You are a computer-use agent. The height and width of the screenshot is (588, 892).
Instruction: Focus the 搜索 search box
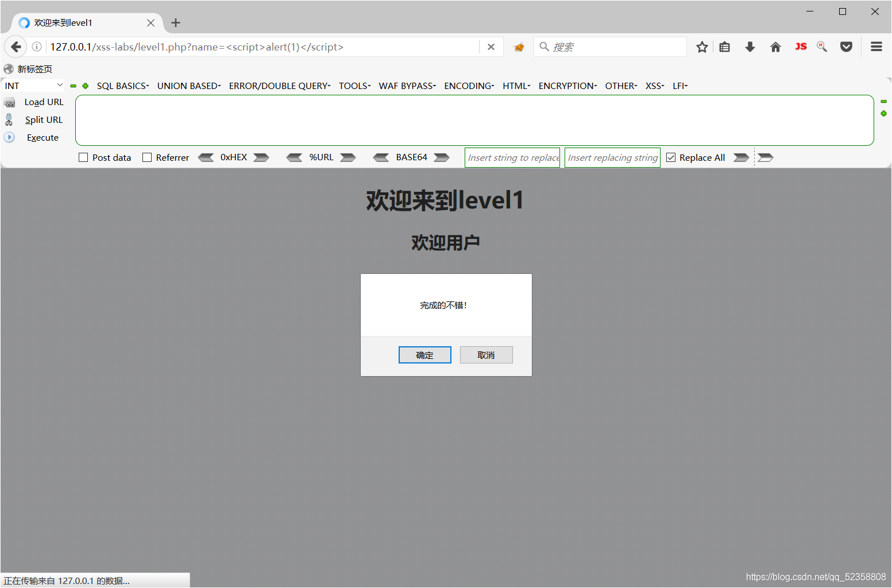pos(610,47)
